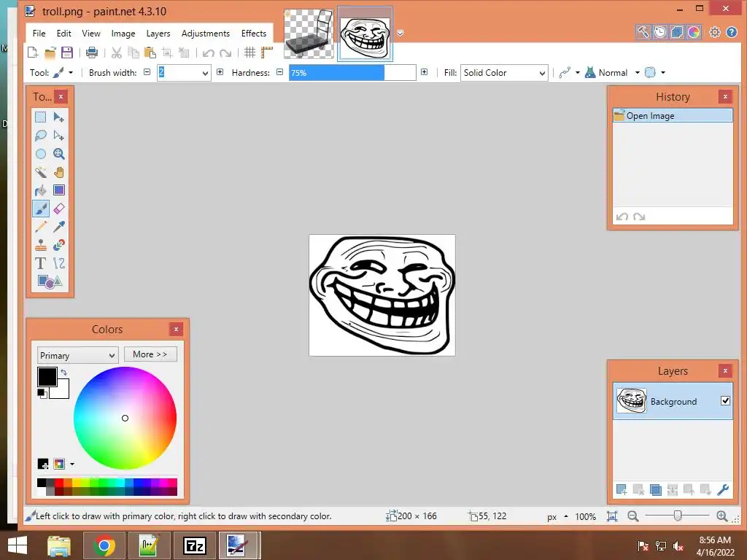Toggle the History window button

pyautogui.click(x=659, y=32)
